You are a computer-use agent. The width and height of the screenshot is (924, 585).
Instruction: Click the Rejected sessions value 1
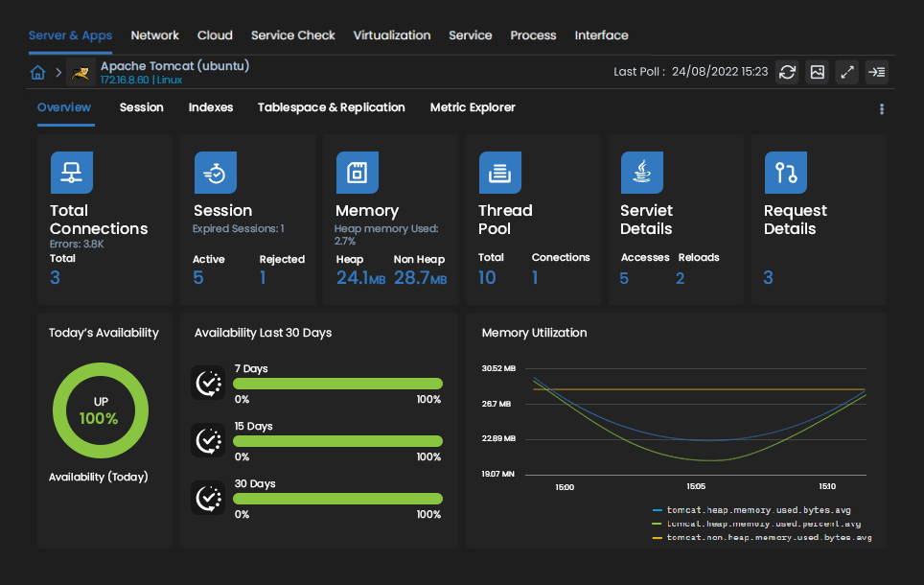pos(263,278)
